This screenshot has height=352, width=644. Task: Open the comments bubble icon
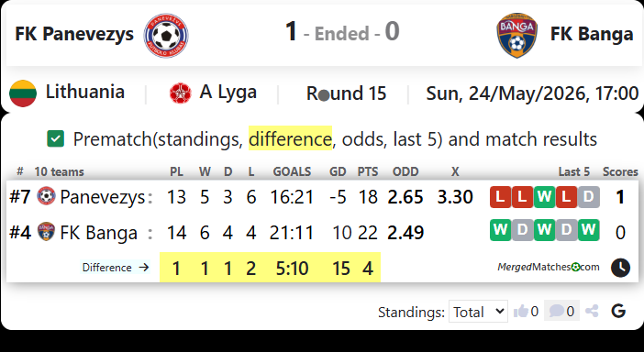(557, 311)
